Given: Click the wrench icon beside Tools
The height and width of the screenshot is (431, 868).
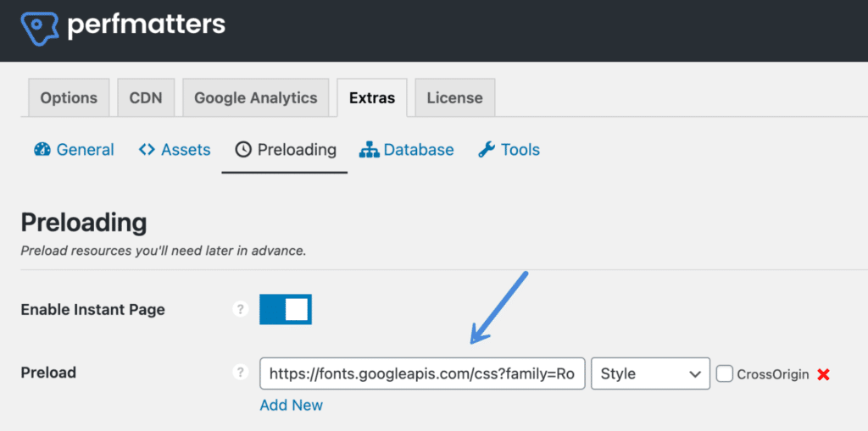Looking at the screenshot, I should tap(487, 150).
